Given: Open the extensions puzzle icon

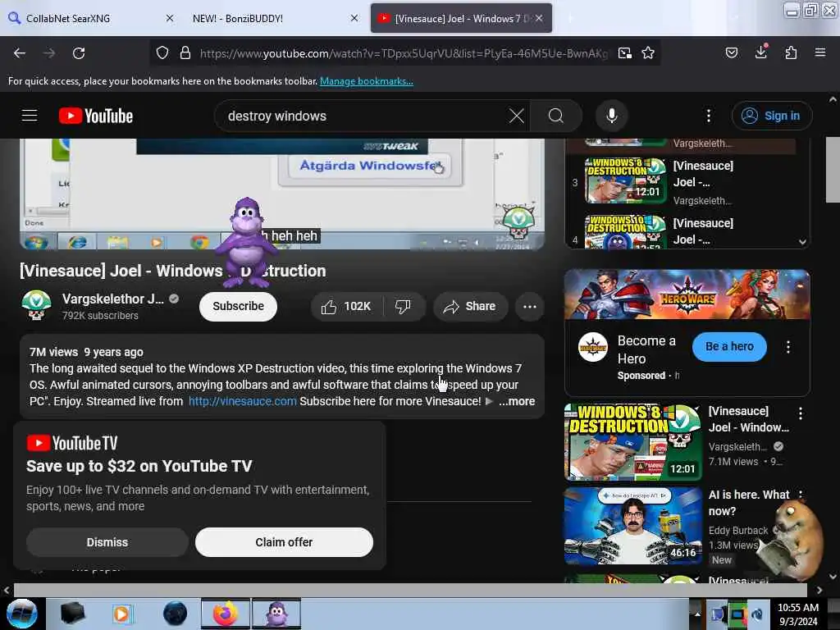Looking at the screenshot, I should [x=791, y=52].
